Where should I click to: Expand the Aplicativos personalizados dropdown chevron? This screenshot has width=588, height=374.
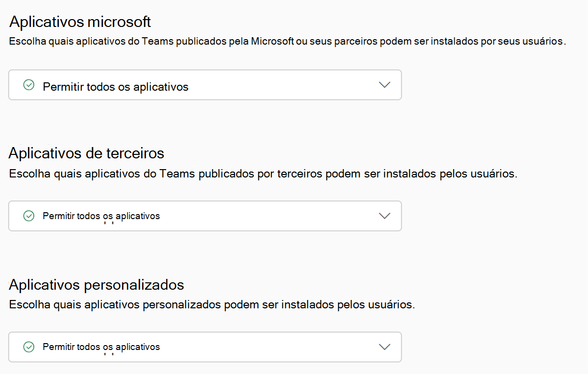pos(385,347)
